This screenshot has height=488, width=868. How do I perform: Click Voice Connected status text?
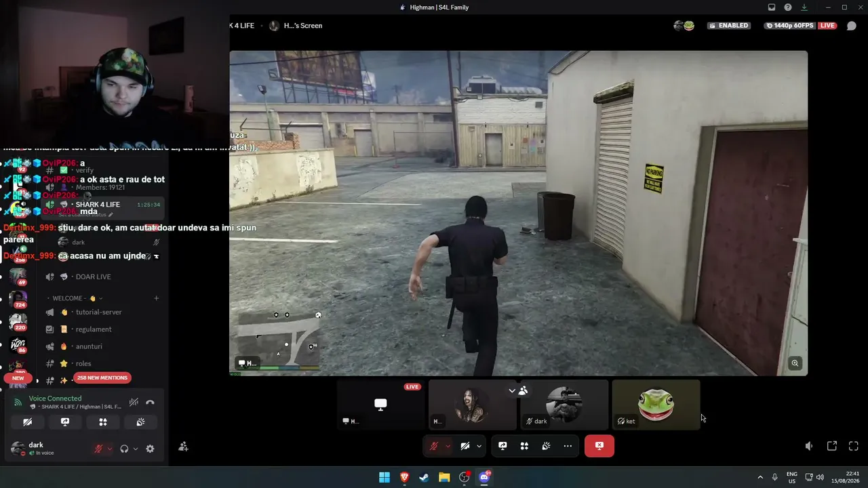click(55, 399)
